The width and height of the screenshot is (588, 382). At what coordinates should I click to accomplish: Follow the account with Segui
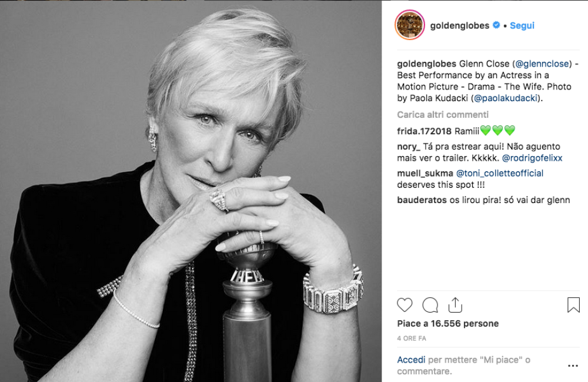[x=522, y=26]
